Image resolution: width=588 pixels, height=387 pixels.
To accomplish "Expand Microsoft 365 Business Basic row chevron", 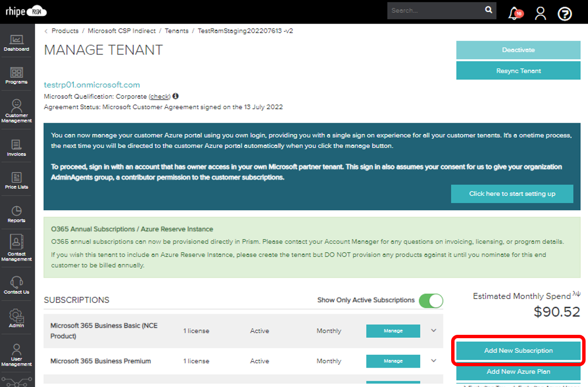I will 433,331.
